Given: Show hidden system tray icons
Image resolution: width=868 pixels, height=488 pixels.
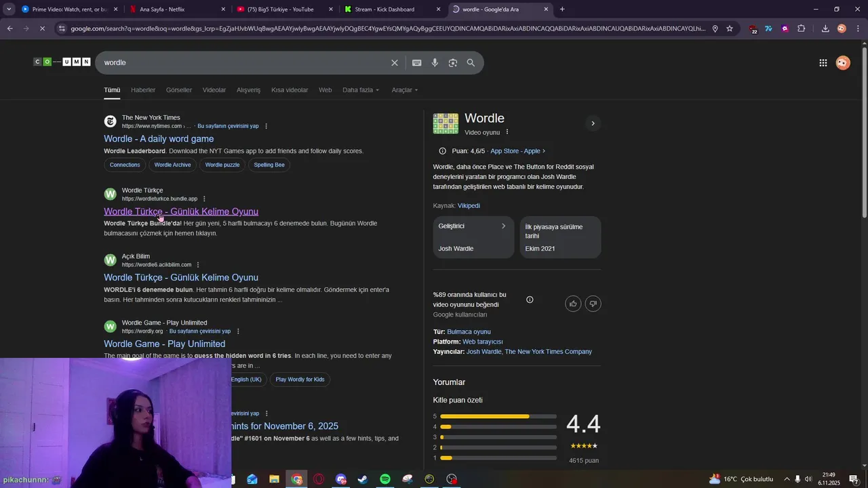Looking at the screenshot, I should coord(787,479).
